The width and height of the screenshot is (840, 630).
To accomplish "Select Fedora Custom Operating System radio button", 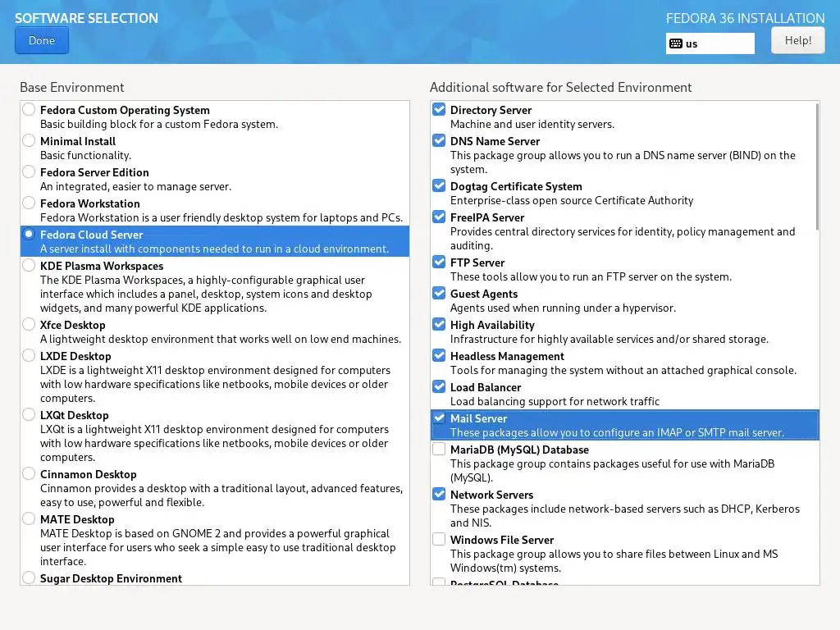I will point(29,109).
